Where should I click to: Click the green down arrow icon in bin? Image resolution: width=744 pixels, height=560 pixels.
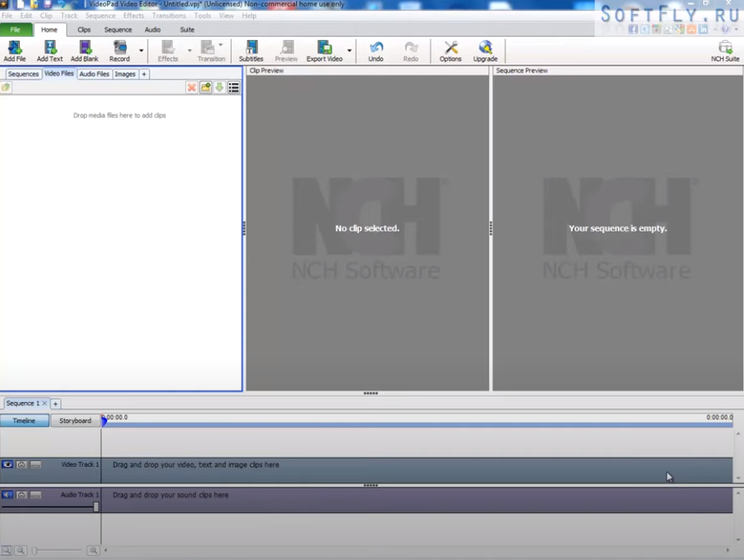(220, 87)
